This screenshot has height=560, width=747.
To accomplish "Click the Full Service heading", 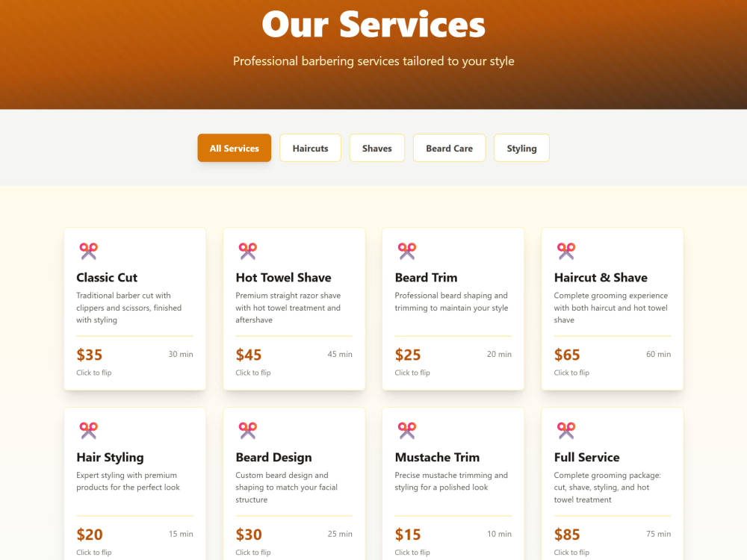I will pos(586,457).
